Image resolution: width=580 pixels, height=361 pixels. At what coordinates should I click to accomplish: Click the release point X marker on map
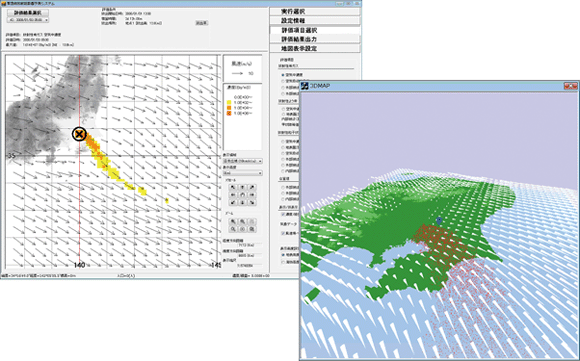tap(79, 134)
